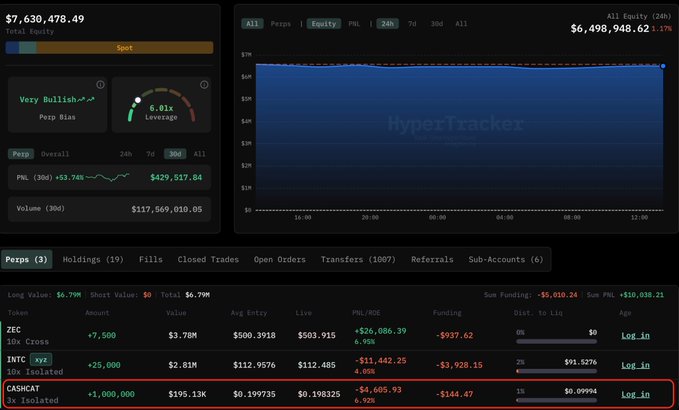
Task: Click the 6.01x leverage gauge
Action: pyautogui.click(x=161, y=105)
